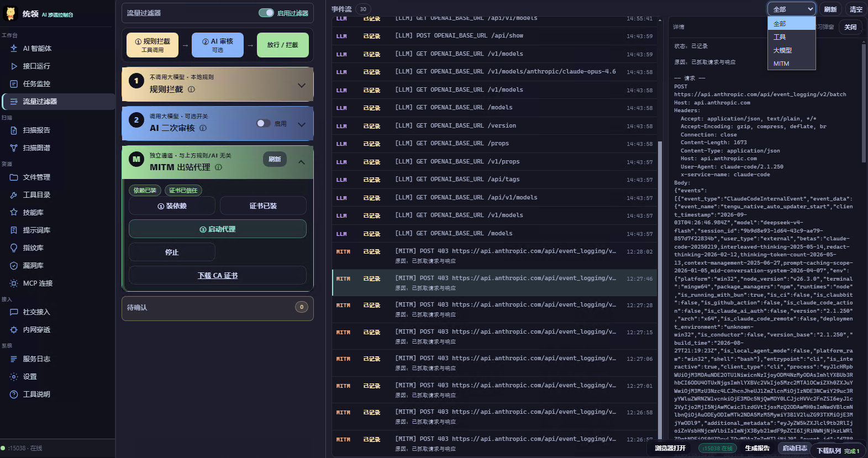Expand the 规则拦截 section chevron
The image size is (868, 458).
pos(301,85)
